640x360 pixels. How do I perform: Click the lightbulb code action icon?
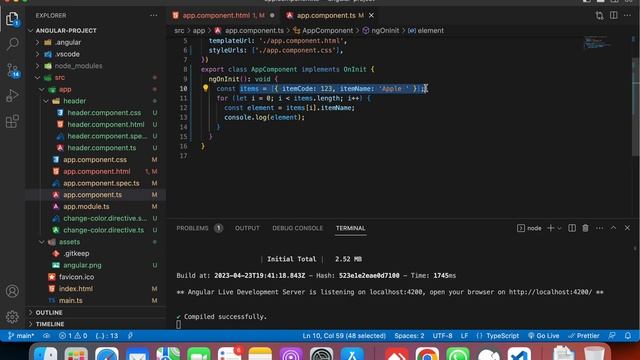coord(205,88)
